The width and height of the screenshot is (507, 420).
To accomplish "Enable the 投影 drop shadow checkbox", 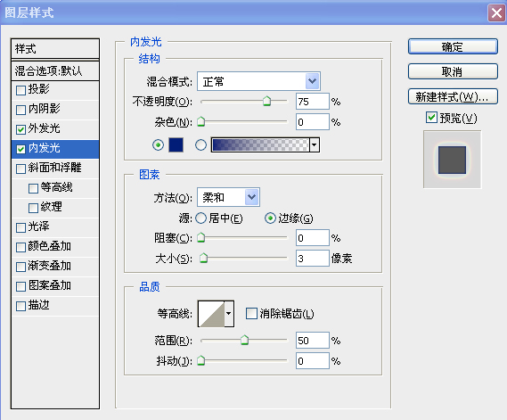I will (20, 90).
